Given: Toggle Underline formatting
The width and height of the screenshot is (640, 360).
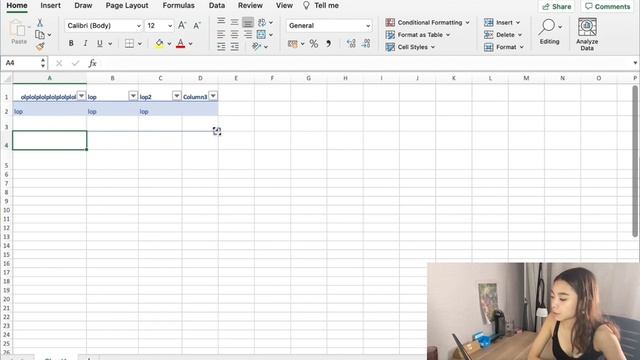Looking at the screenshot, I should coord(100,43).
